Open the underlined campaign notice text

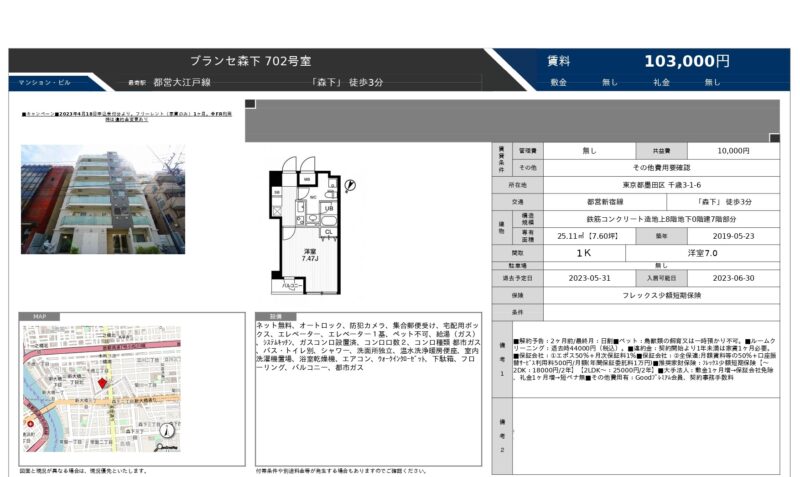(x=127, y=116)
